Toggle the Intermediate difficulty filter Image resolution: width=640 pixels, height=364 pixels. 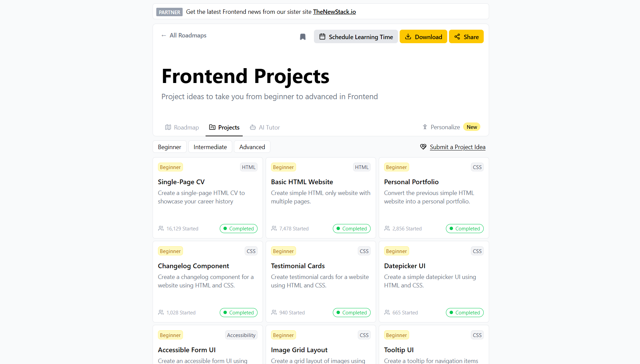coord(210,147)
